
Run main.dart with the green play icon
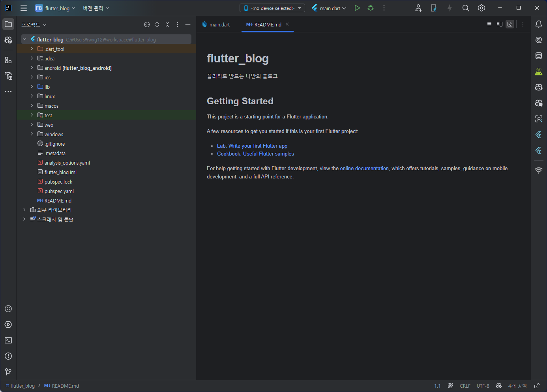357,8
